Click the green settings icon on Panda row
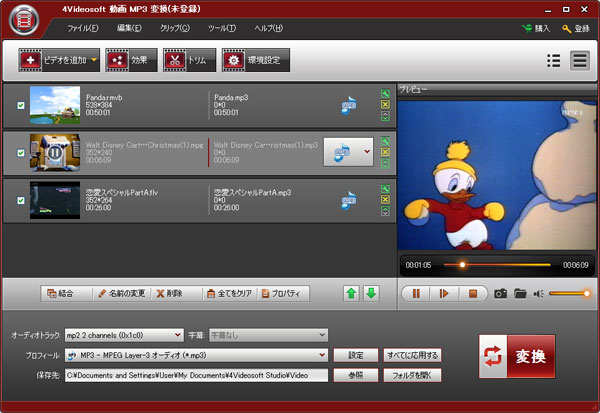The height and width of the screenshot is (413, 600). 385,93
